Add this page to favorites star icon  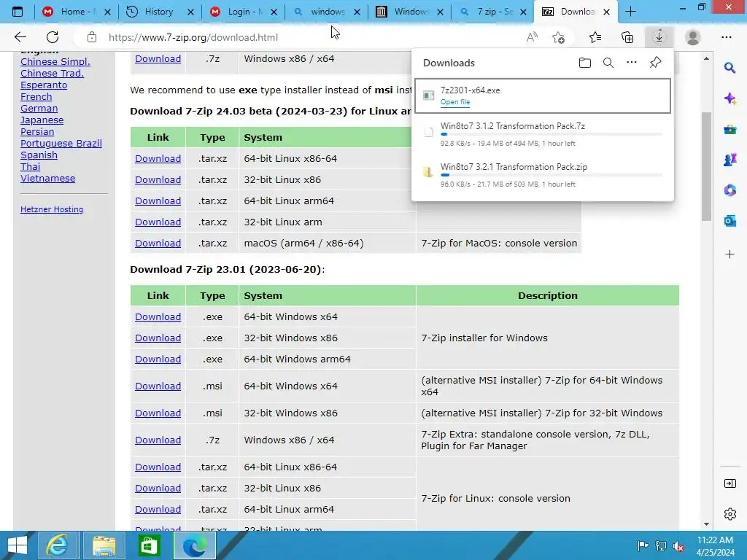558,37
